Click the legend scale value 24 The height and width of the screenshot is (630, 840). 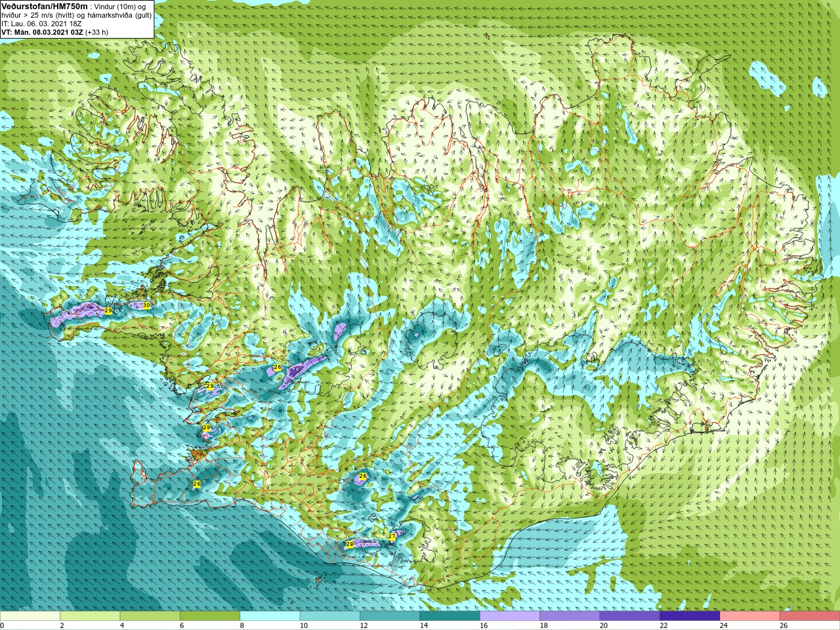coord(724,626)
